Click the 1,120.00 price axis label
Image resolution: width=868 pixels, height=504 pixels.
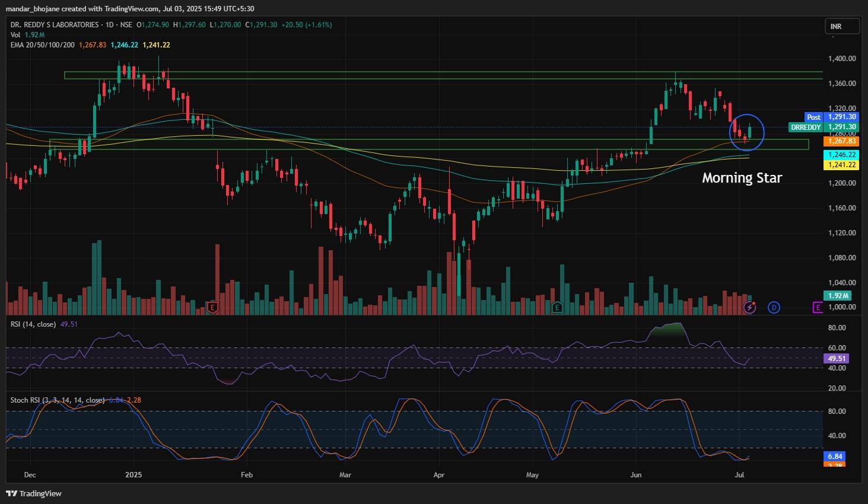842,233
